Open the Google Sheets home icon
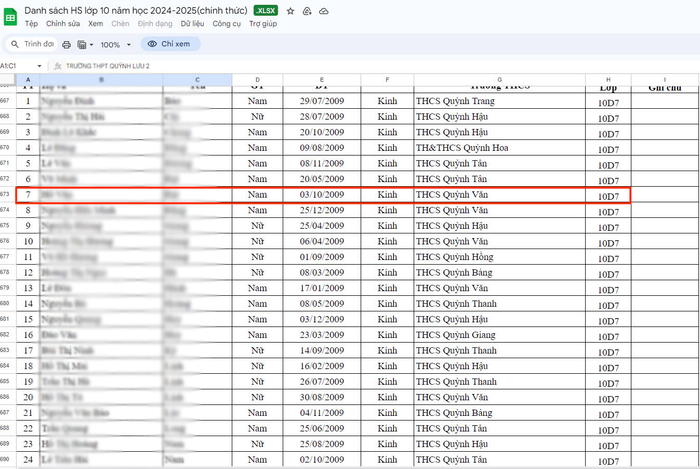The height and width of the screenshot is (469, 700). (x=10, y=17)
